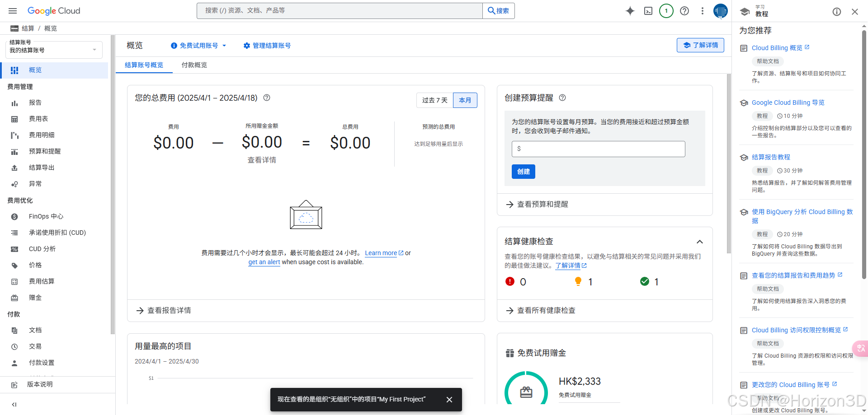Dismiss the project notification toast
868x415 pixels.
[x=449, y=400]
